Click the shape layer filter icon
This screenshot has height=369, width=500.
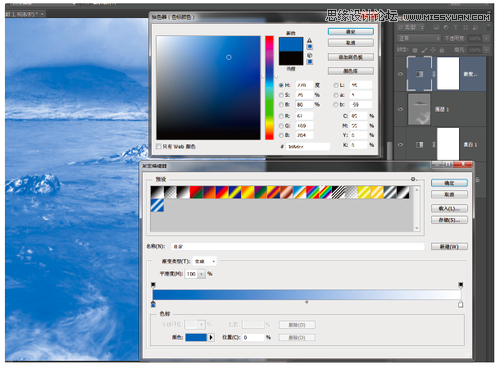(465, 27)
